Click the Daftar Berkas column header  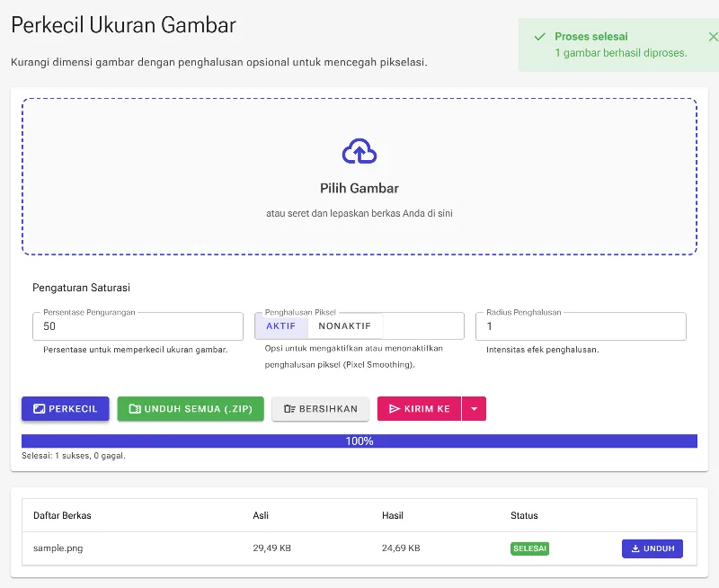pos(62,515)
